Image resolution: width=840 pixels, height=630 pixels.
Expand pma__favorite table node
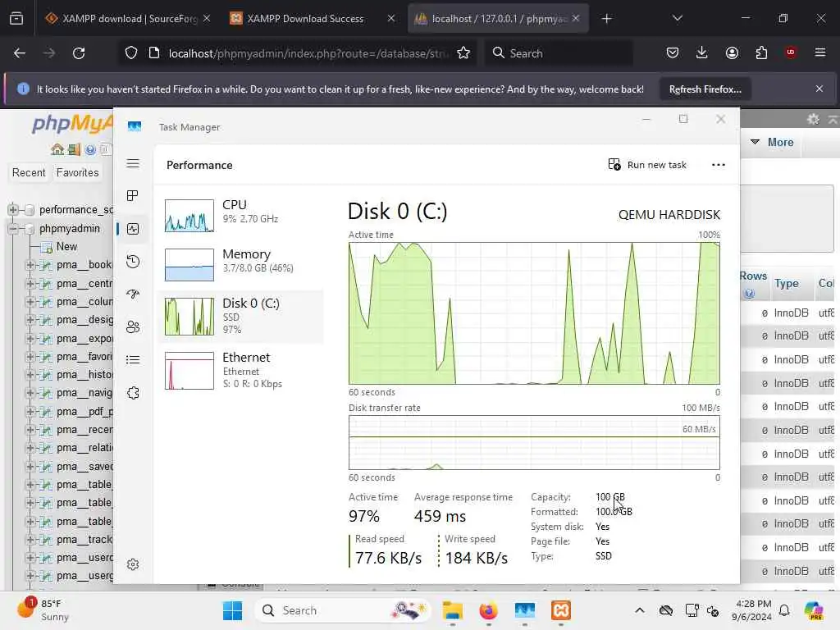pos(30,357)
